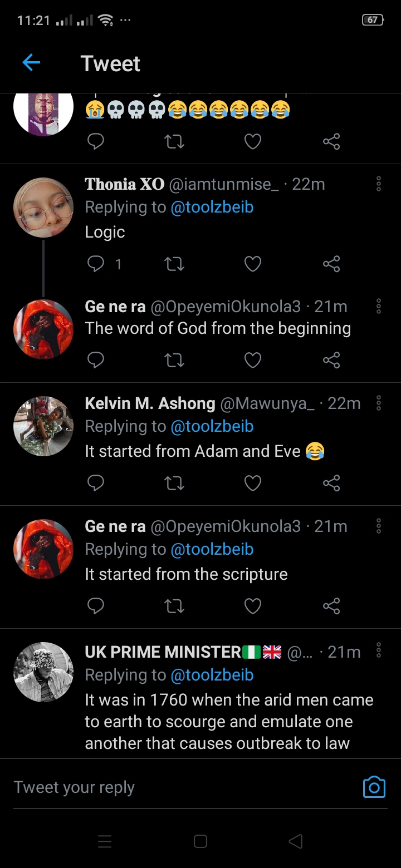Image resolution: width=401 pixels, height=868 pixels.
Task: Open more options on Thonia XO's tweet
Action: point(379,184)
